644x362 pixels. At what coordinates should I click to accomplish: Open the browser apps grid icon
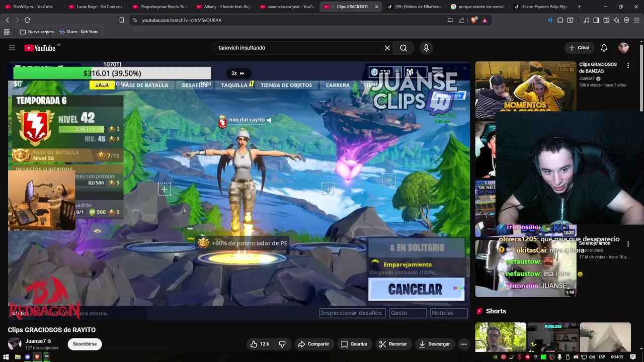click(7, 32)
